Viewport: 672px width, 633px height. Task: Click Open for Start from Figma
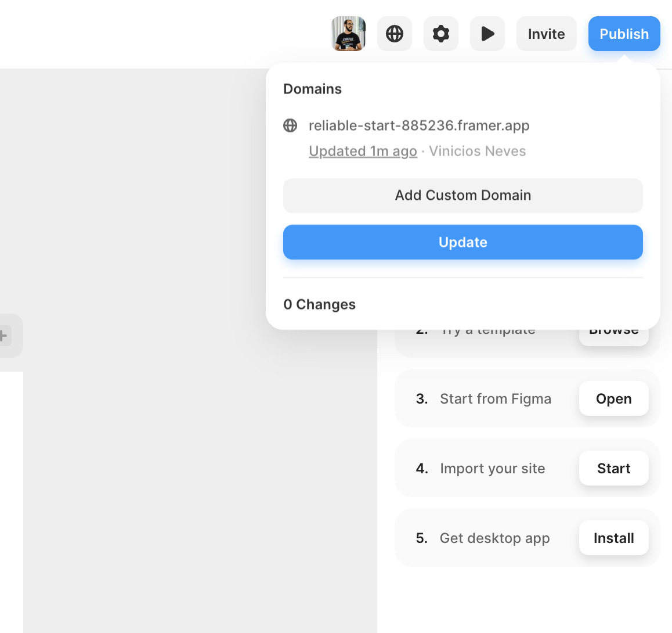coord(614,398)
